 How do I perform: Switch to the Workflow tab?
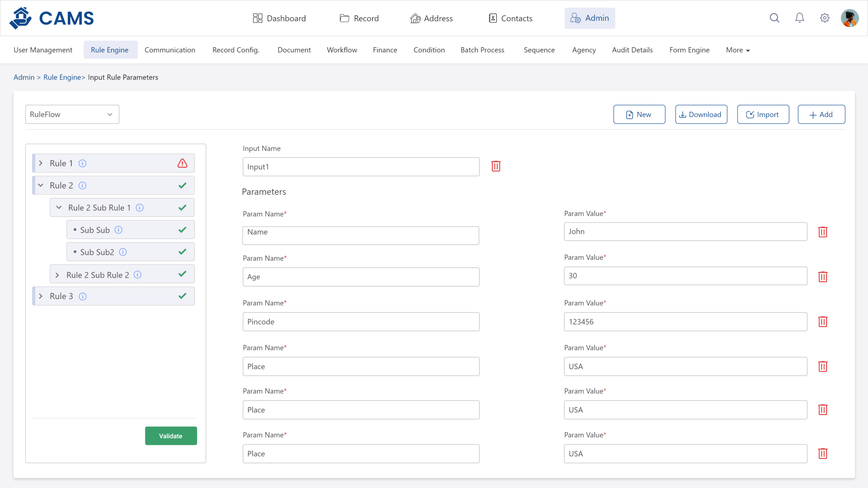(342, 50)
